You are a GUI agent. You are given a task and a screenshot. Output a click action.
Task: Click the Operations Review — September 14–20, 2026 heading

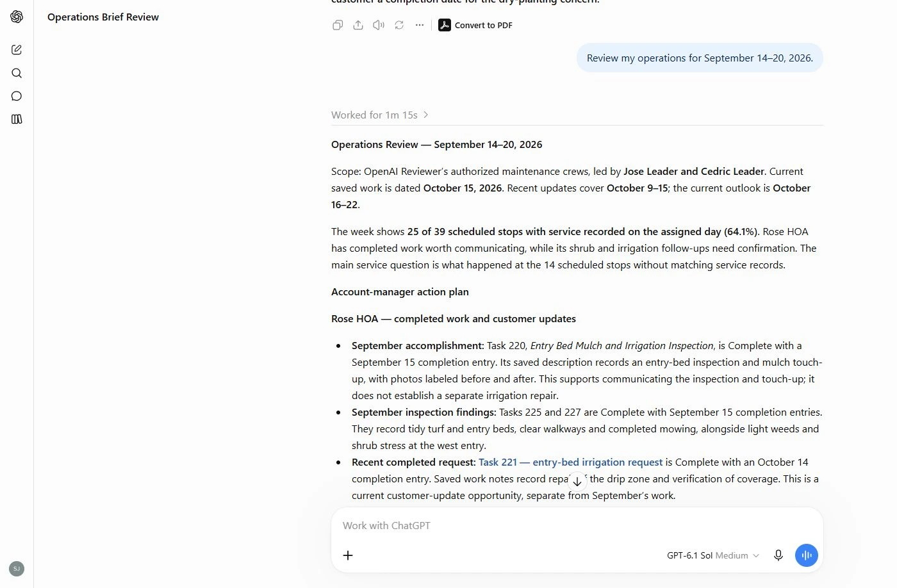[x=436, y=144]
